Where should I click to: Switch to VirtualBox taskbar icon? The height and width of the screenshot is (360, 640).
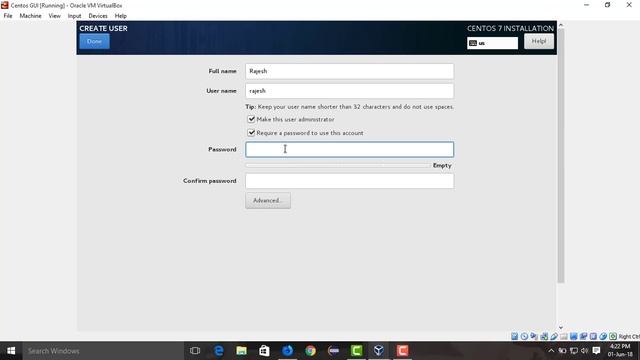tap(379, 351)
